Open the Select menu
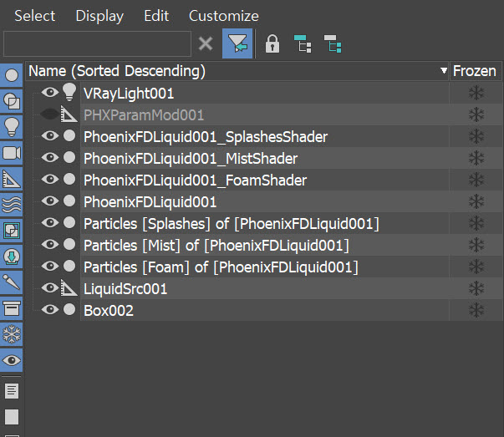504x437 pixels. pos(35,16)
